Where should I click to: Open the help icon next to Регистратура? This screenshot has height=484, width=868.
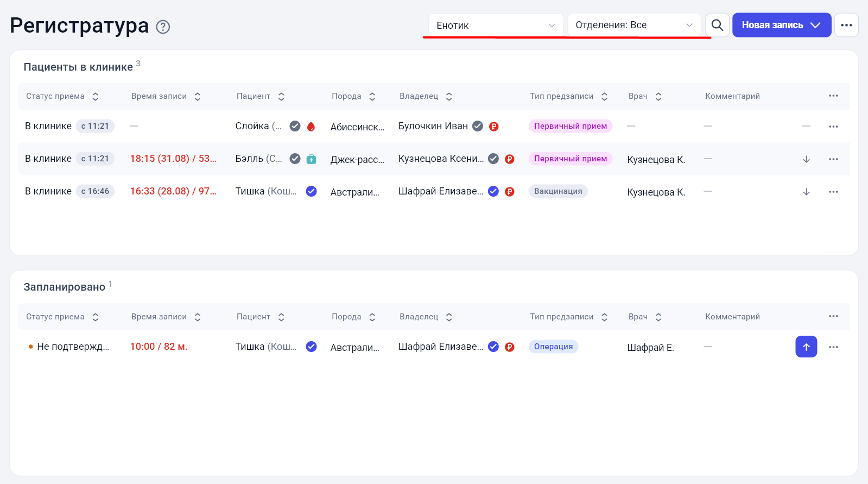(x=163, y=27)
